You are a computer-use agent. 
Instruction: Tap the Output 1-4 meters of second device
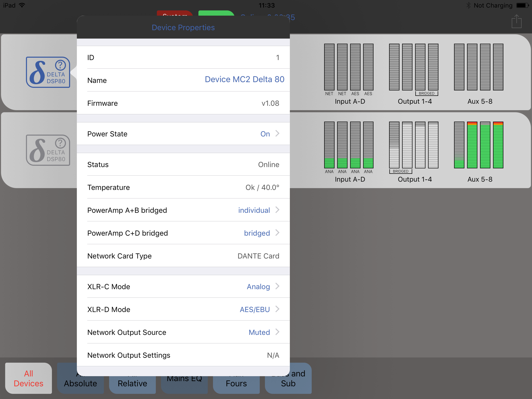[x=413, y=145]
